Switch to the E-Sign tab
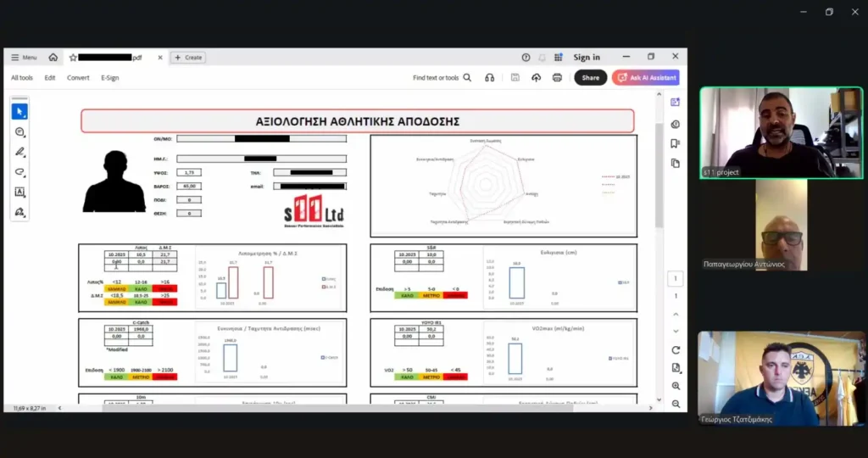The width and height of the screenshot is (868, 458). [x=110, y=78]
